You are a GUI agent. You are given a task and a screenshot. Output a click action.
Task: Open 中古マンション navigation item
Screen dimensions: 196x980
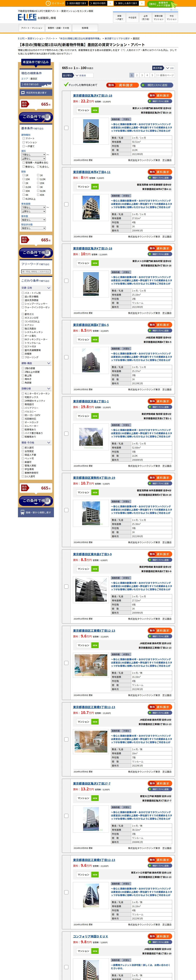click(x=171, y=17)
